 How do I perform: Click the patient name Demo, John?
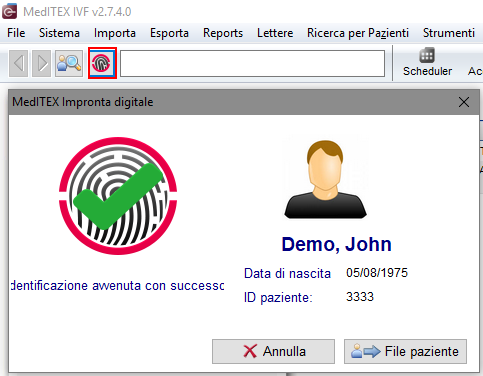coord(336,244)
